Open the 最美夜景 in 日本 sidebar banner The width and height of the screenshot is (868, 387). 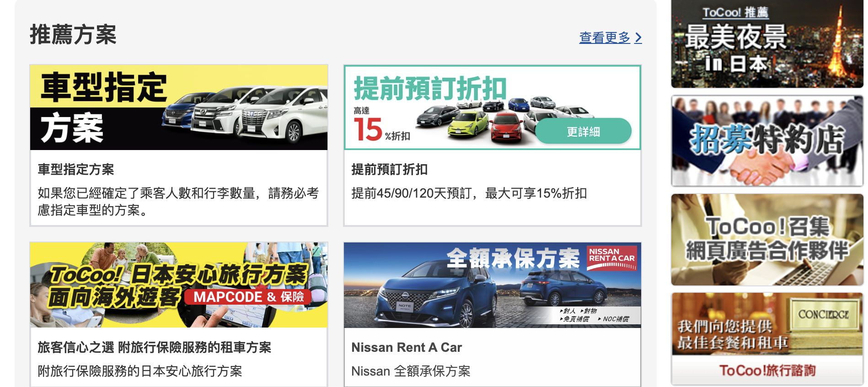coord(767,44)
